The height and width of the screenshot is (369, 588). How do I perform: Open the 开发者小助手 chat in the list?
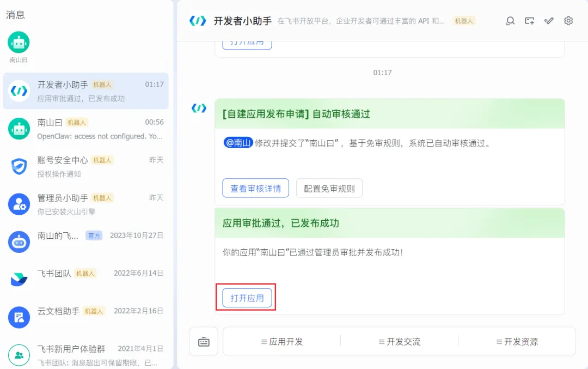[x=86, y=91]
